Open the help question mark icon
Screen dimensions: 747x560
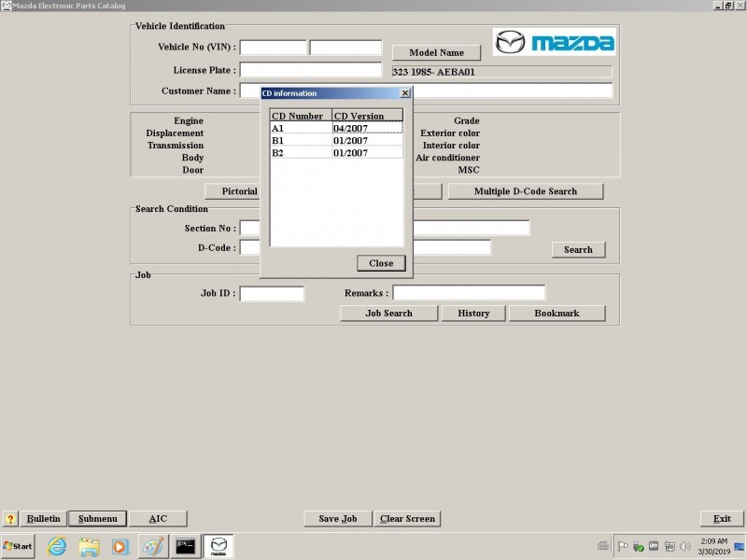pyautogui.click(x=10, y=519)
